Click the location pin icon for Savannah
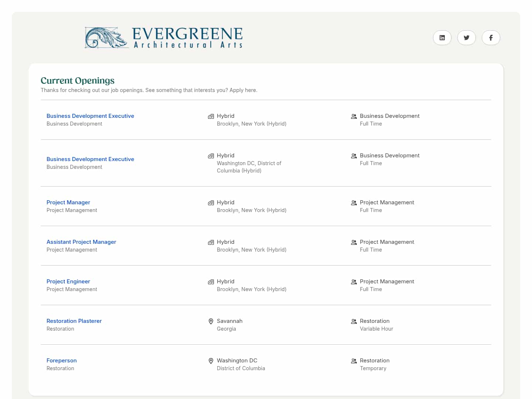 click(x=211, y=321)
